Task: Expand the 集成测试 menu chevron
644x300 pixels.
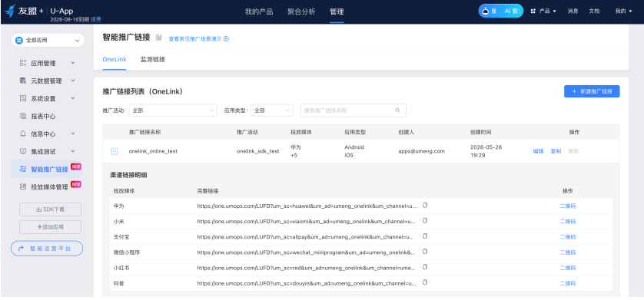Action: point(73,151)
